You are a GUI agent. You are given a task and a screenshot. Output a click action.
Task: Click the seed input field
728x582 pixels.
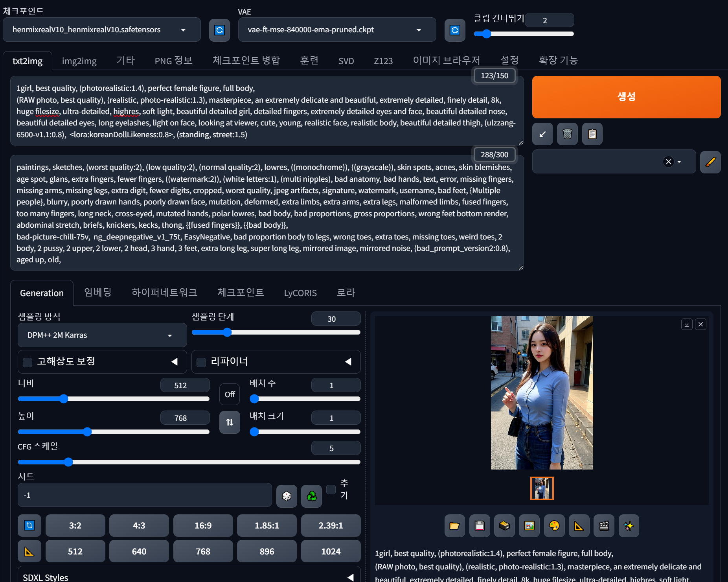145,495
